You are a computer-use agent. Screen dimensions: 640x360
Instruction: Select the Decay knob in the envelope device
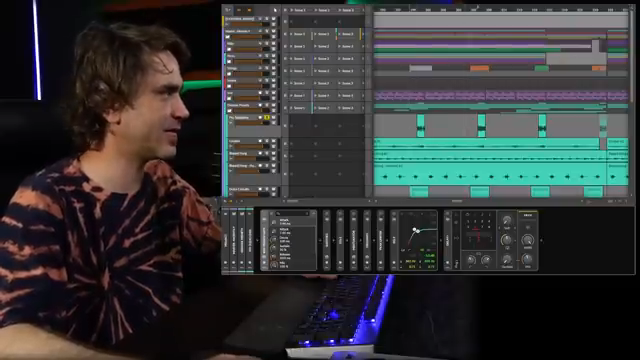coord(273,240)
